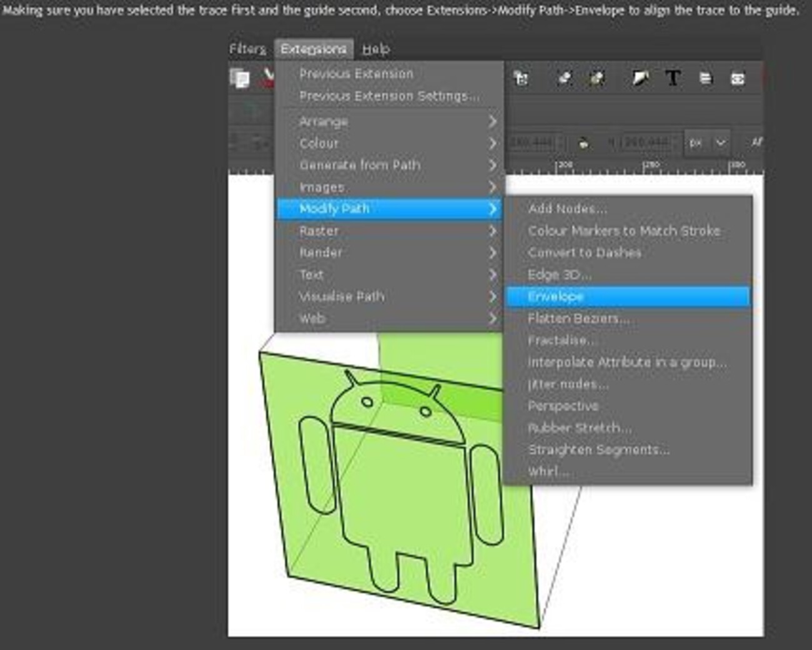
Task: Select Edge 3D... option
Action: click(x=628, y=274)
